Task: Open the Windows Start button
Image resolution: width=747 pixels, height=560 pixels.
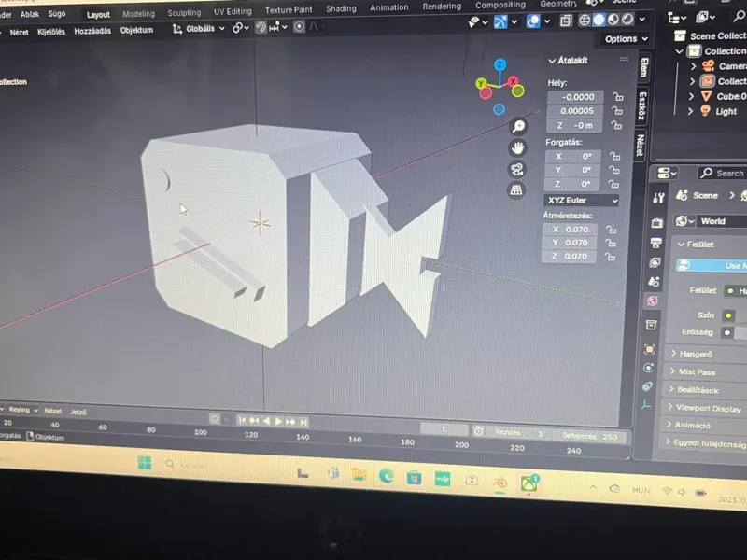Action: 145,462
